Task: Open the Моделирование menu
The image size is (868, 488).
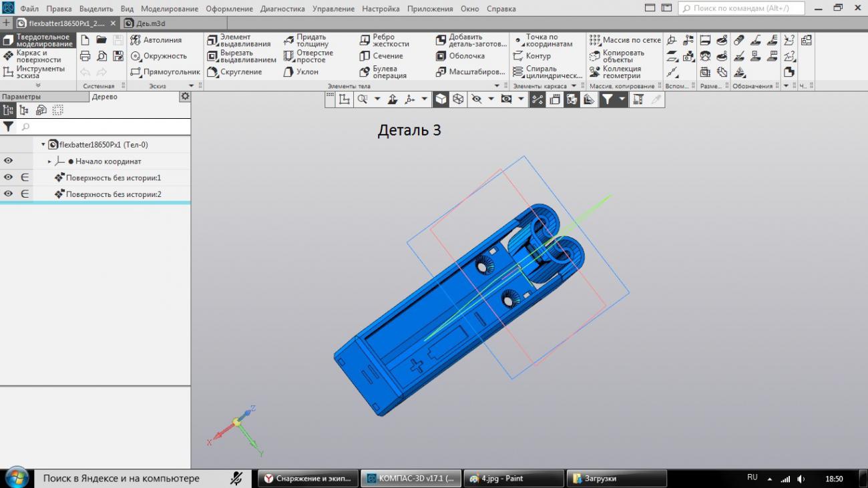Action: pyautogui.click(x=169, y=9)
